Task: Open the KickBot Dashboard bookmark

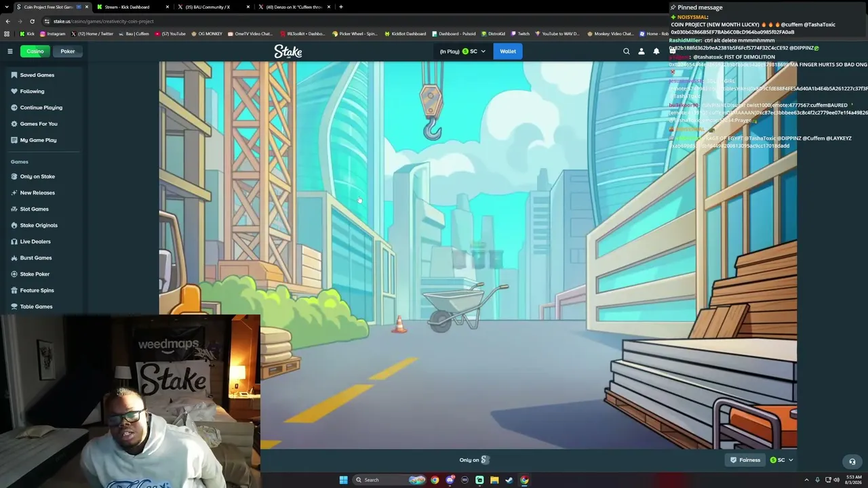Action: click(405, 33)
